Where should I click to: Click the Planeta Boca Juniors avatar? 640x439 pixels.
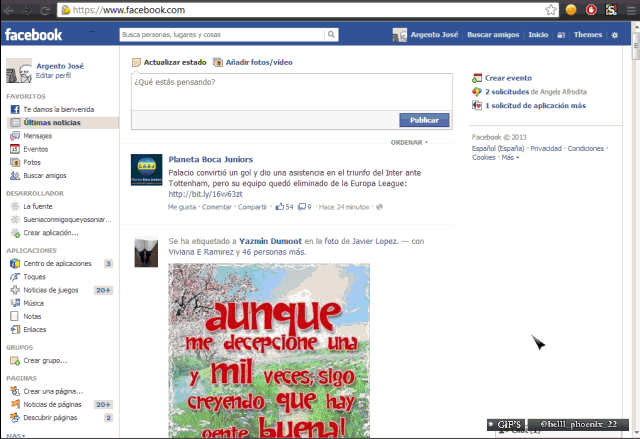147,170
